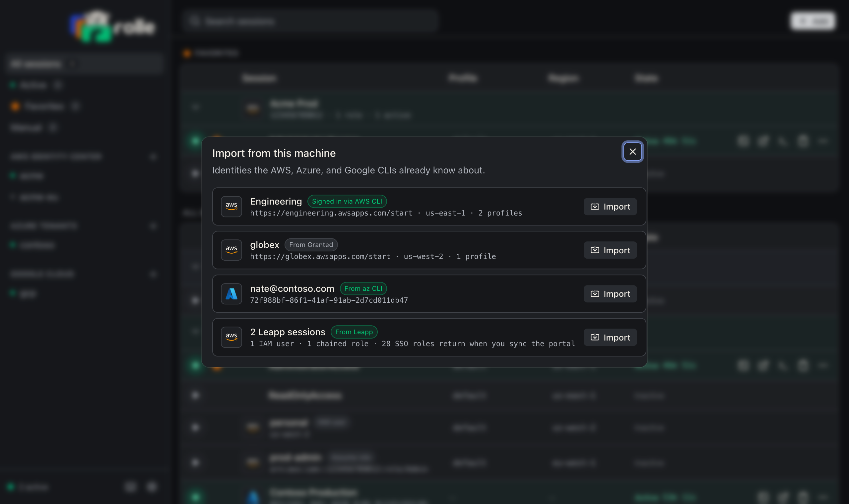Select the "2 Leapp sessions" title
Viewport: 849px width, 504px height.
tap(288, 332)
